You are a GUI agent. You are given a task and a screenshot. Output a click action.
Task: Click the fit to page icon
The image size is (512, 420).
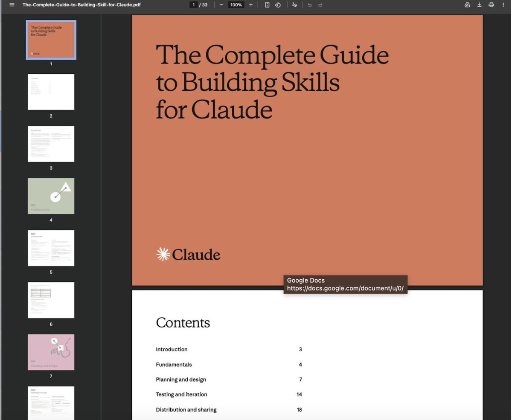tap(267, 5)
